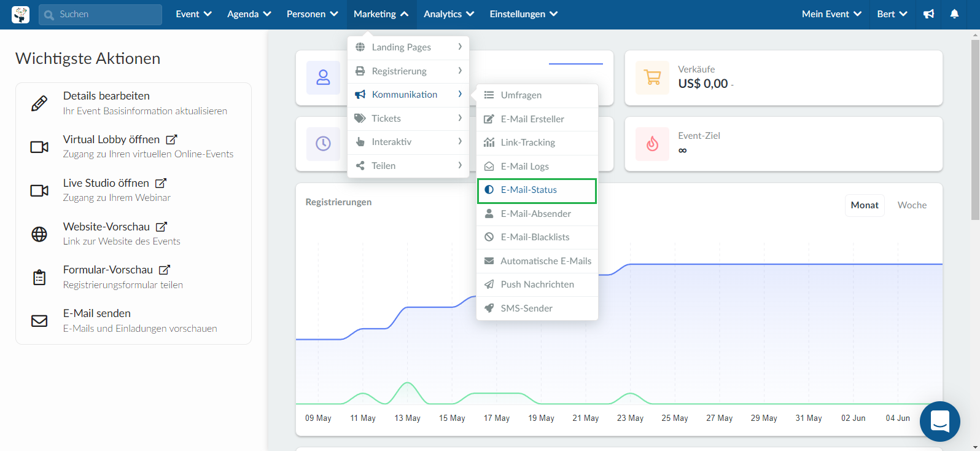
Task: Collapse the Marketing dropdown menu
Action: click(381, 14)
